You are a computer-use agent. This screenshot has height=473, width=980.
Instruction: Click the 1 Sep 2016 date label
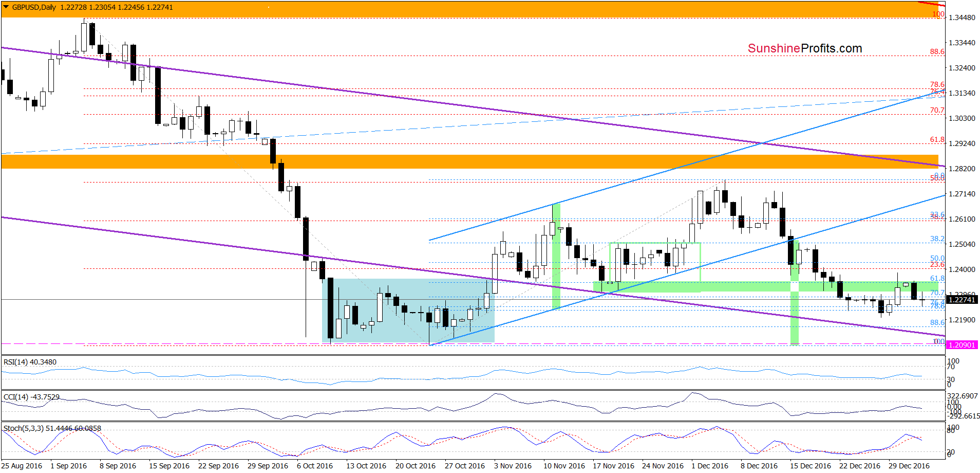point(68,466)
